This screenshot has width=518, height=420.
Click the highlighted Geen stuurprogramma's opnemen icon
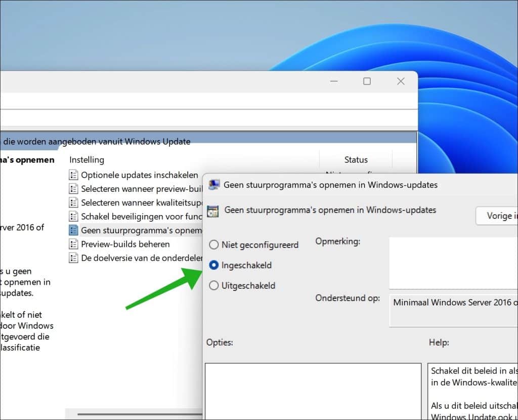(73, 230)
